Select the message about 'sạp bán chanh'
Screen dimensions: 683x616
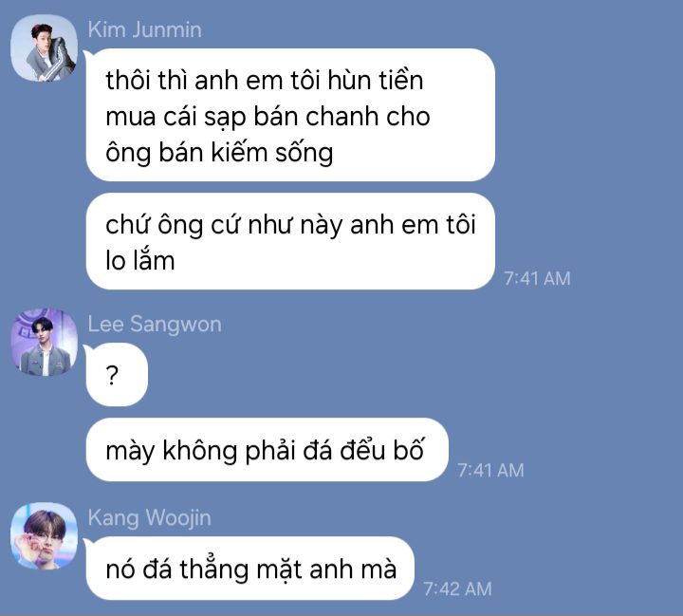(290, 115)
